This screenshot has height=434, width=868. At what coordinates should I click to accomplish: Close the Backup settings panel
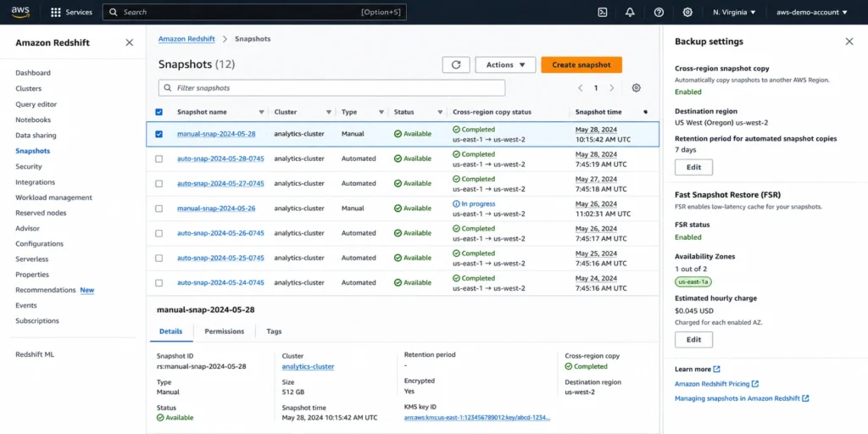(849, 42)
